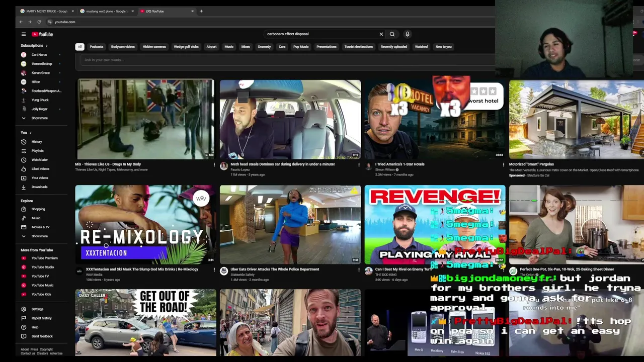644x362 pixels.
Task: Open options menu for XXXTentacion Re-Mixology video
Action: tap(214, 269)
